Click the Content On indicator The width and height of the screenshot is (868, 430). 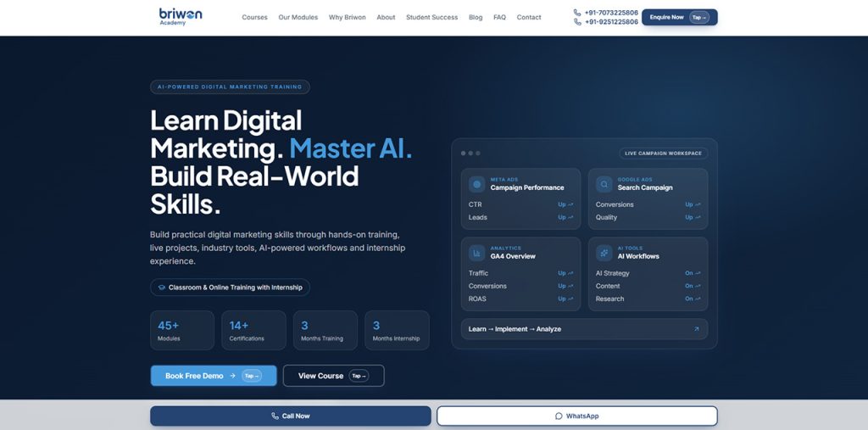693,286
